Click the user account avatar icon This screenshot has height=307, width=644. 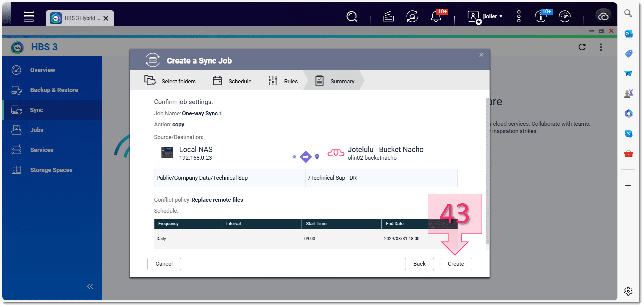point(474,16)
